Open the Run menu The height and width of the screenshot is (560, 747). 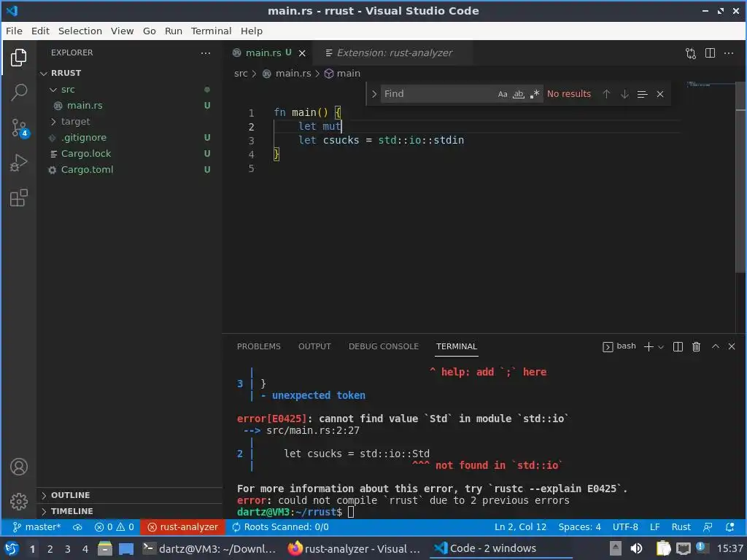click(x=174, y=31)
